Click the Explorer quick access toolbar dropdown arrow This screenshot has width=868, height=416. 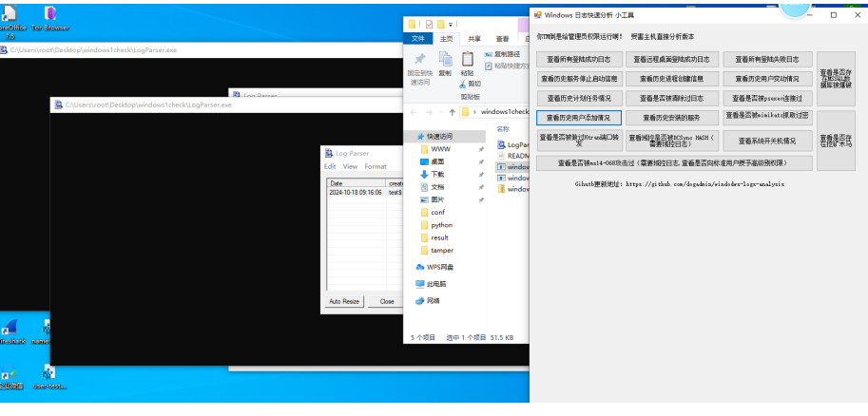(x=451, y=25)
